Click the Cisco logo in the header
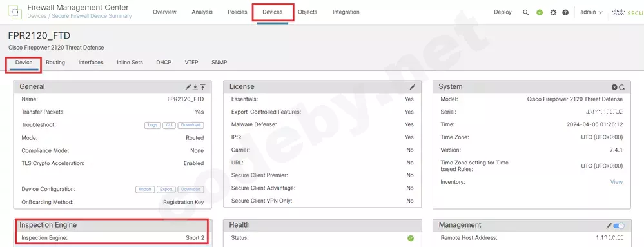The width and height of the screenshot is (644, 247). 618,12
